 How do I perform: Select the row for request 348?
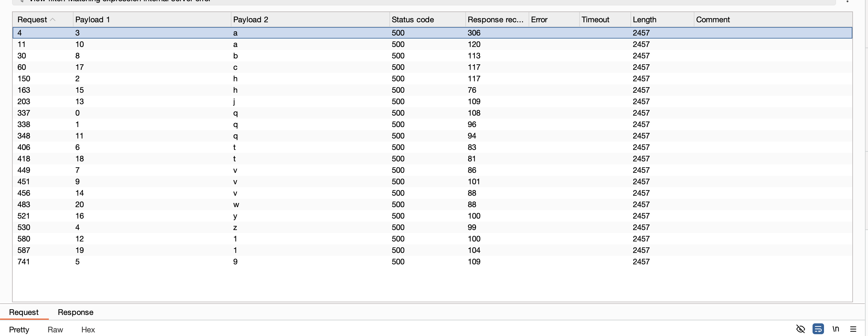coord(432,136)
